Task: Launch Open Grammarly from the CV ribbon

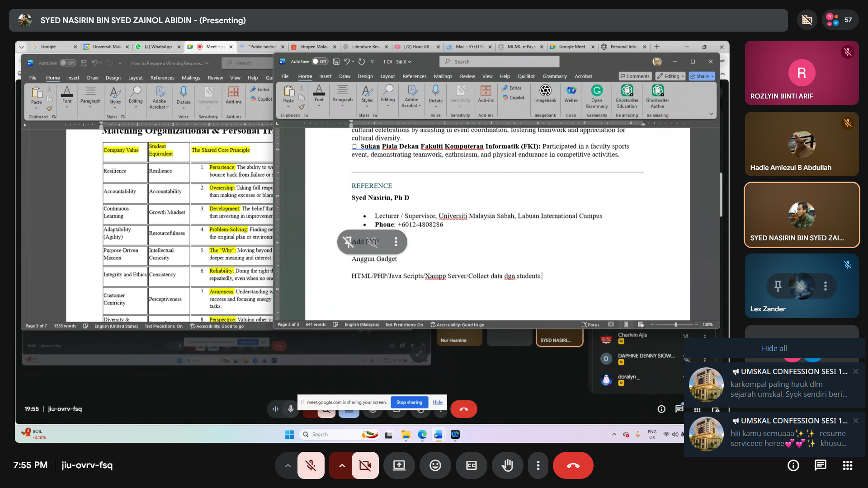Action: point(597,96)
